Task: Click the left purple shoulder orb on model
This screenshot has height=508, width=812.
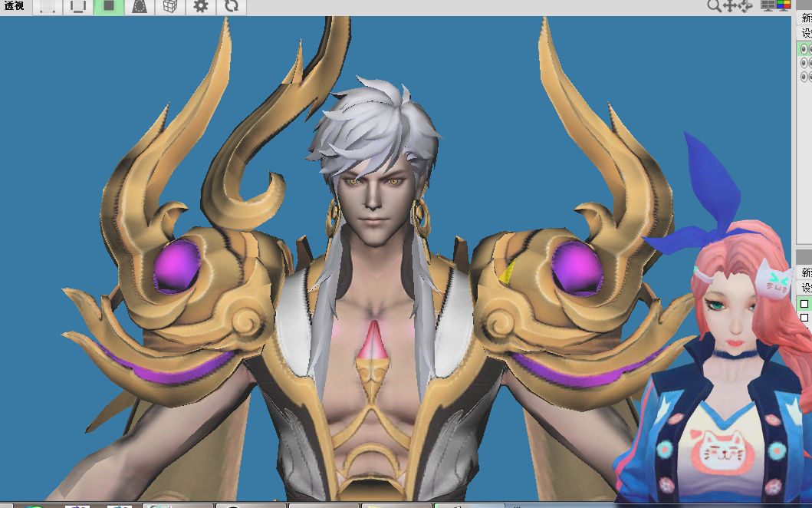Action: tap(177, 266)
